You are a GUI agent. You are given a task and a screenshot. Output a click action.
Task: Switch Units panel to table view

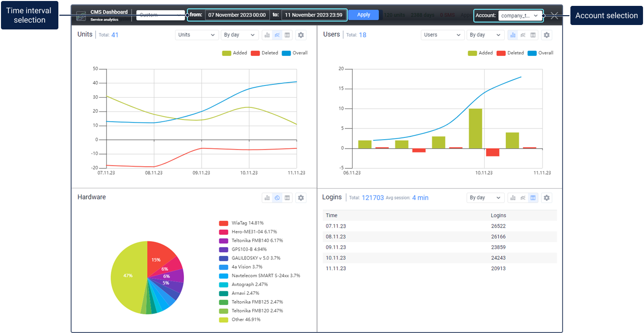point(287,35)
